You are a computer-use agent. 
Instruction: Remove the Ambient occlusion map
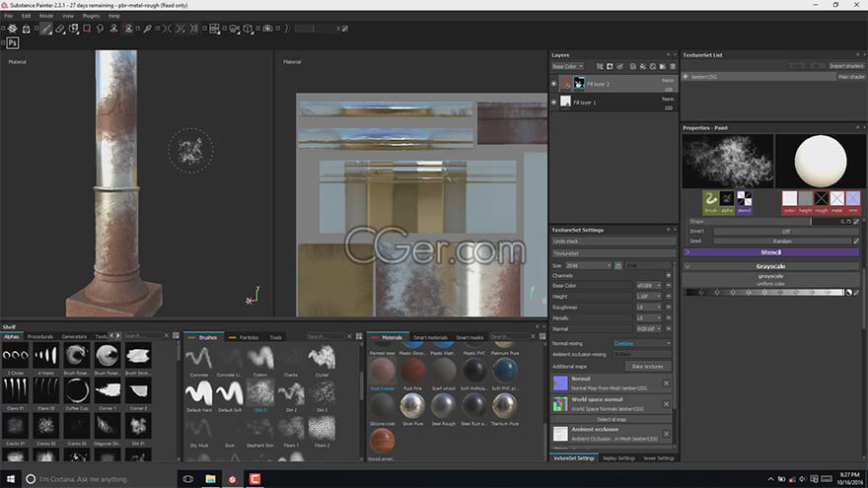coord(666,434)
